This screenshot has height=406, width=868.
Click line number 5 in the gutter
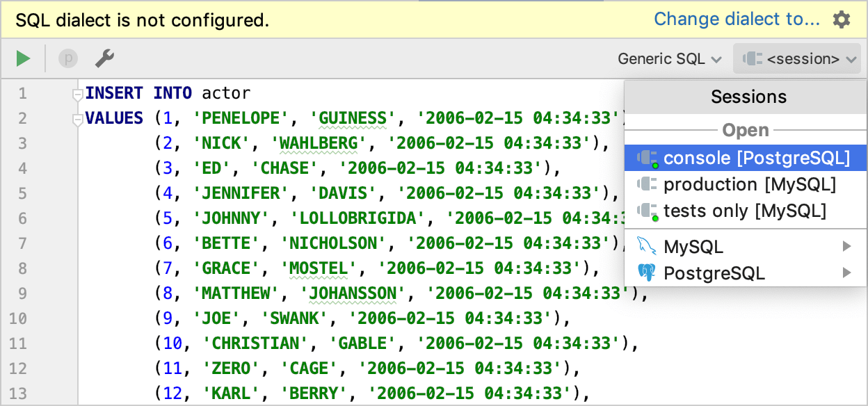point(22,193)
